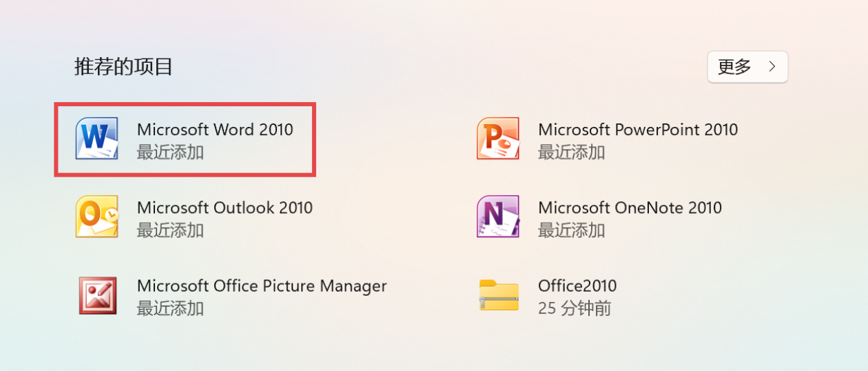Open the purple OneNote 2010 icon
Screen dimensions: 868x371
click(x=497, y=217)
